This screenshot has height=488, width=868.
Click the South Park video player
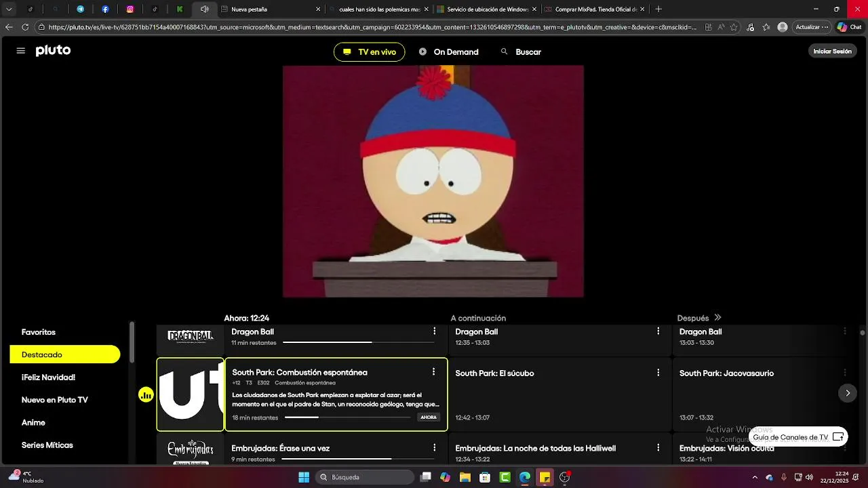433,181
